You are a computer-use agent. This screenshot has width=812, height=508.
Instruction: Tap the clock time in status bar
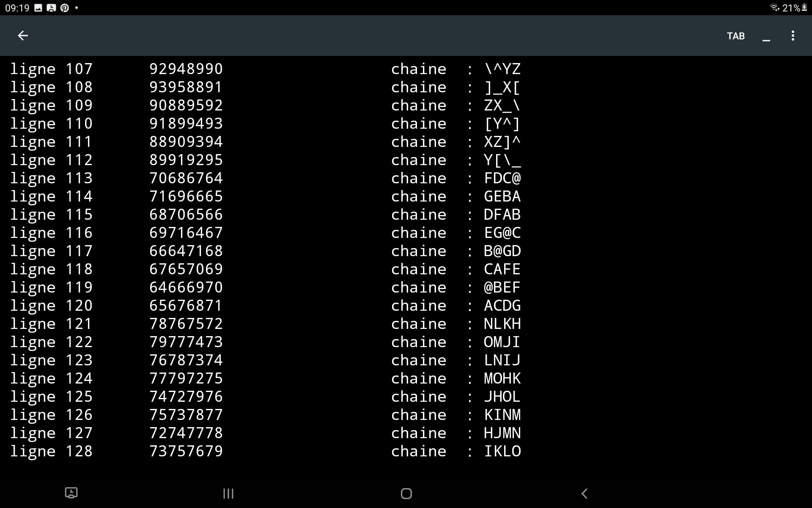pos(17,8)
